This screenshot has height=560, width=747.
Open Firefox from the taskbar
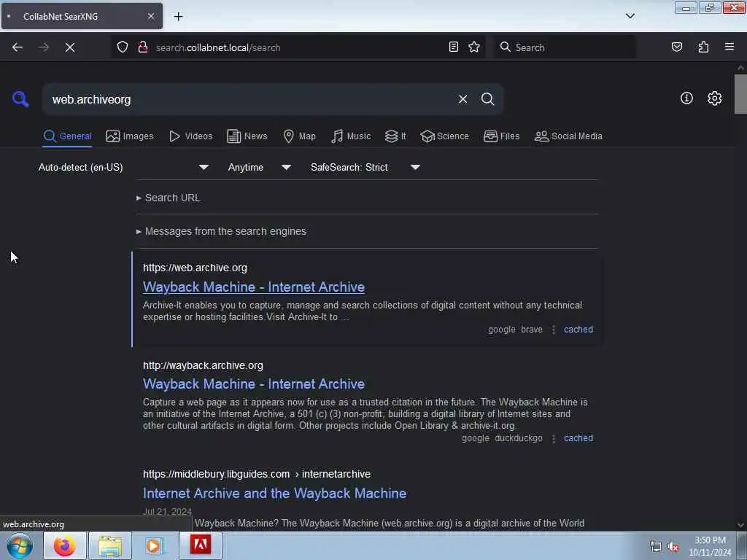[x=65, y=545]
